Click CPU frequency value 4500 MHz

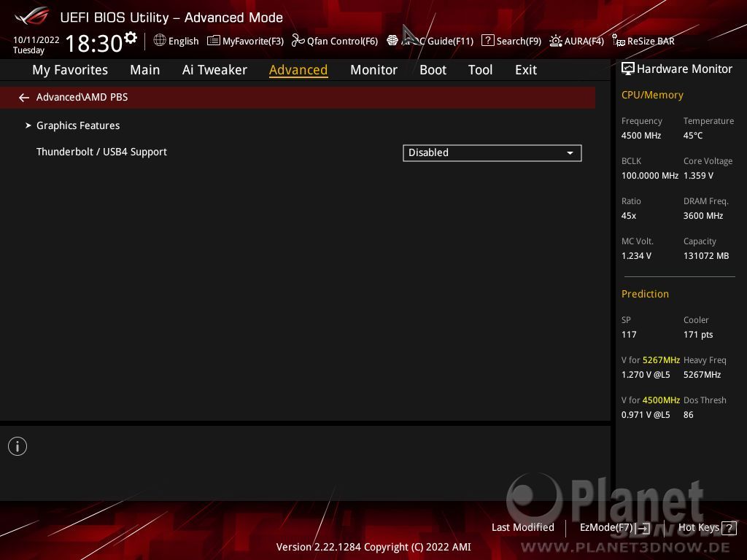click(x=640, y=136)
